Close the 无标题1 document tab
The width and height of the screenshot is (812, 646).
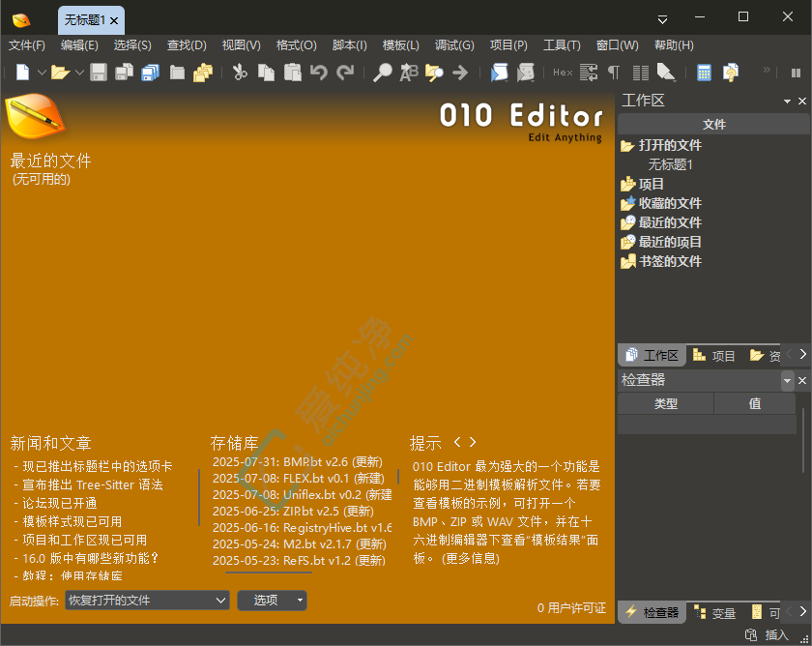click(x=114, y=19)
